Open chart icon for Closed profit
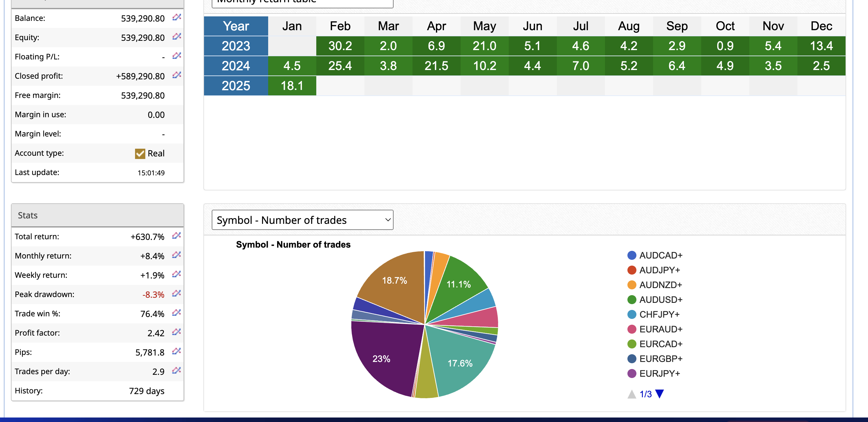Viewport: 868px width, 422px height. coord(176,75)
